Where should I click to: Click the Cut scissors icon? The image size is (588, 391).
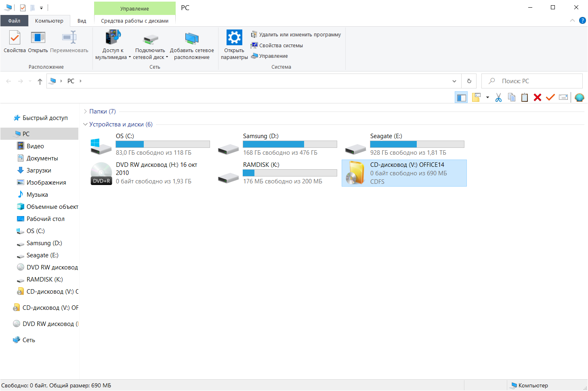coord(498,97)
